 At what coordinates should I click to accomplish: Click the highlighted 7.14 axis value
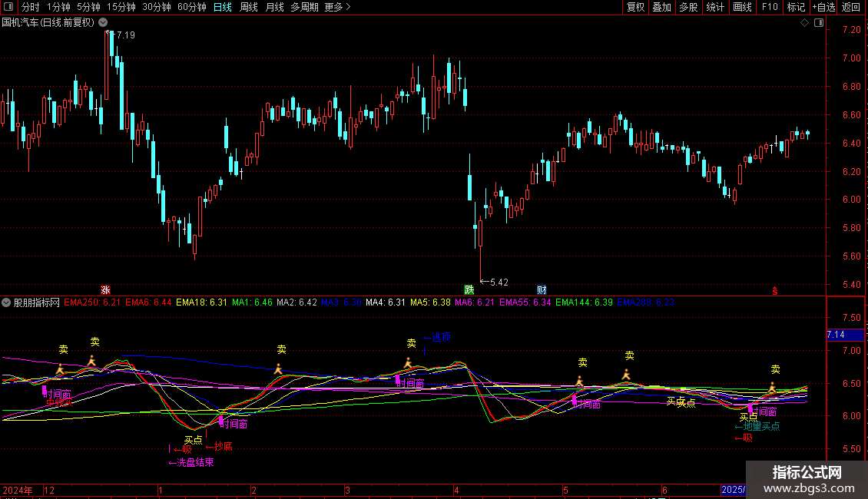[x=845, y=335]
